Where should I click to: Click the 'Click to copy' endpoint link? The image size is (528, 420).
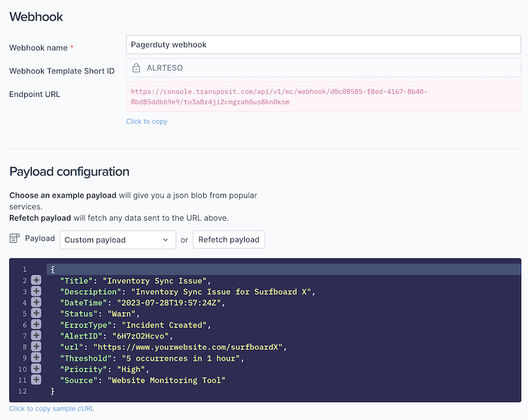click(x=147, y=121)
